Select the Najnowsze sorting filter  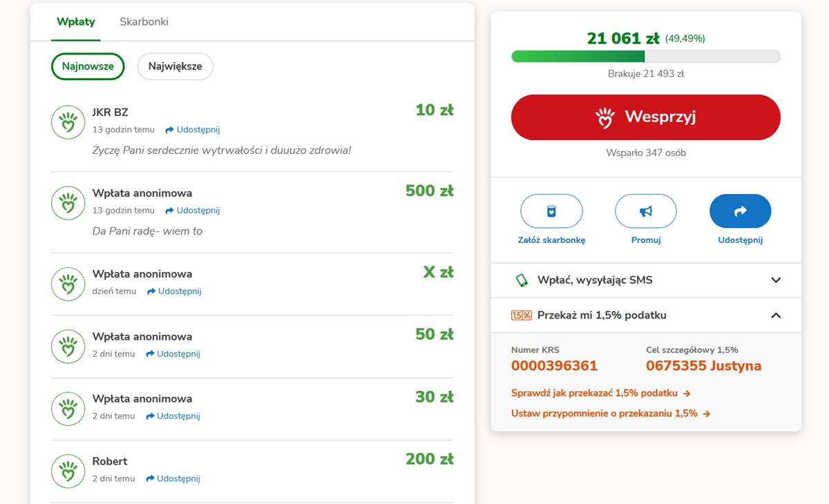point(88,67)
